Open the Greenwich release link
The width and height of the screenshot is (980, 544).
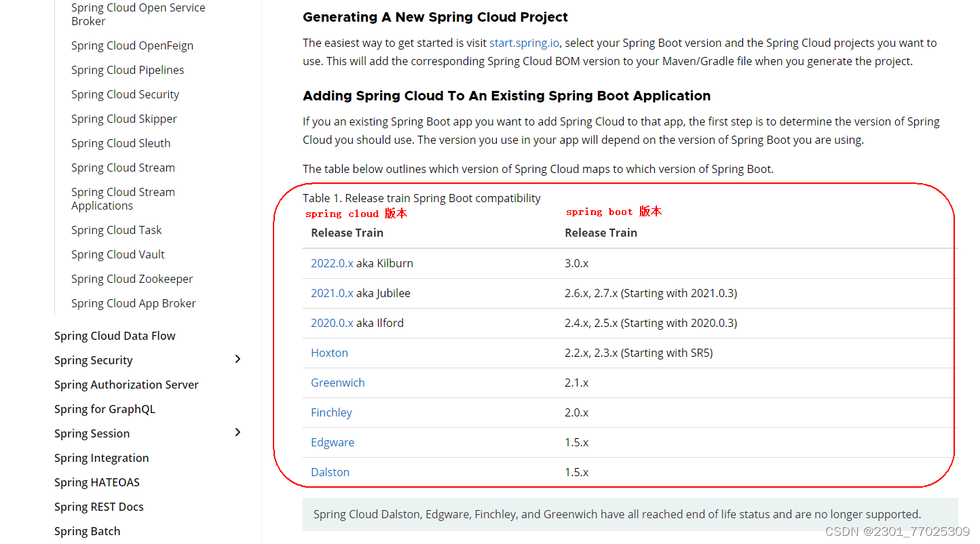[x=338, y=383]
